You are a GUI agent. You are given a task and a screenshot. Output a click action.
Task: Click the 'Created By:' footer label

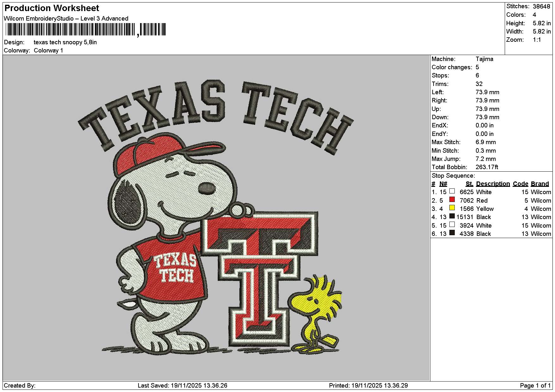pos(20,385)
